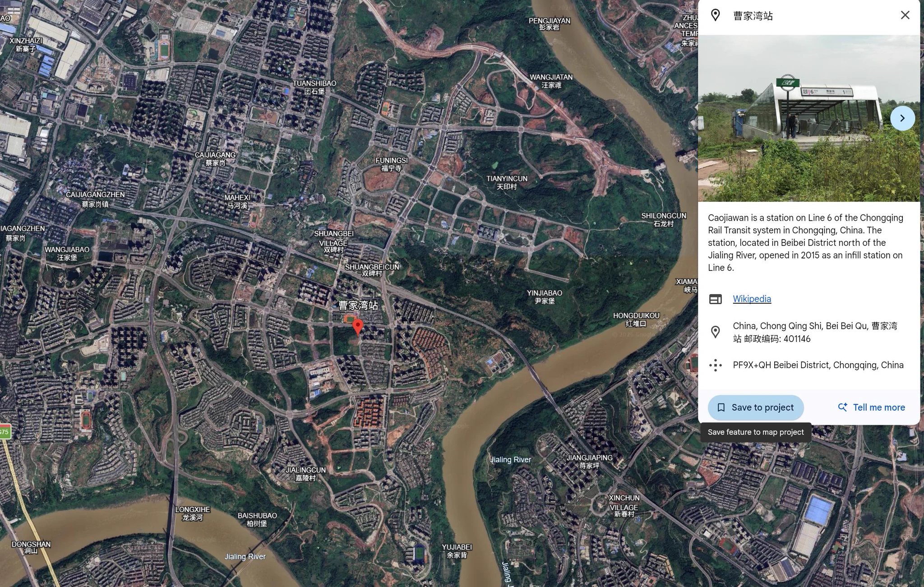Click the 曹家湾站 panel title
This screenshot has width=924, height=587.
753,16
